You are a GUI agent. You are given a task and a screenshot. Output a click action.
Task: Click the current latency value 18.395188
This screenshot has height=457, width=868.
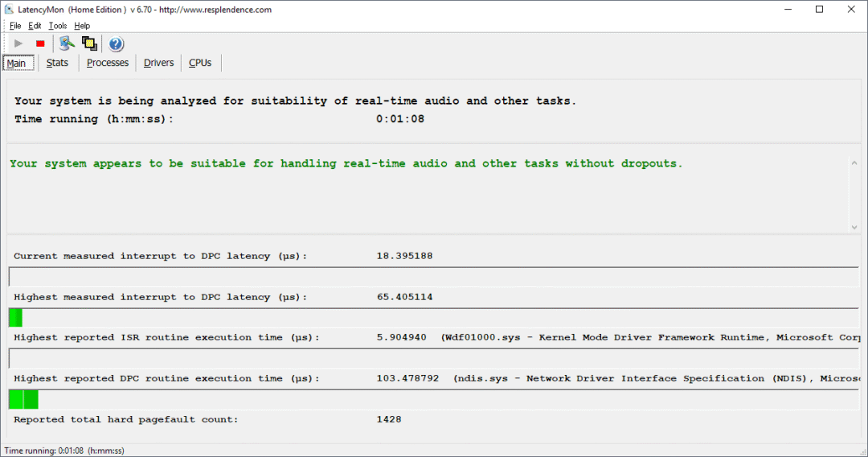tap(404, 256)
